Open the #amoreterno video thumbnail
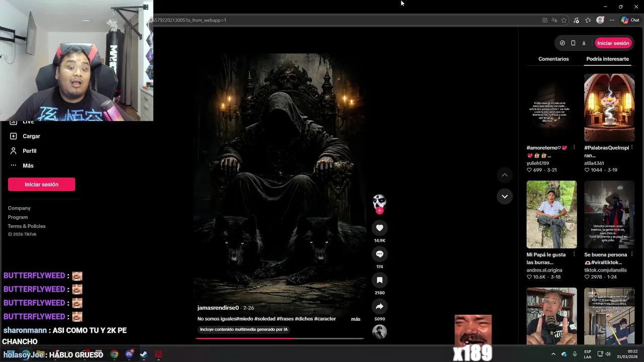 coord(551,108)
